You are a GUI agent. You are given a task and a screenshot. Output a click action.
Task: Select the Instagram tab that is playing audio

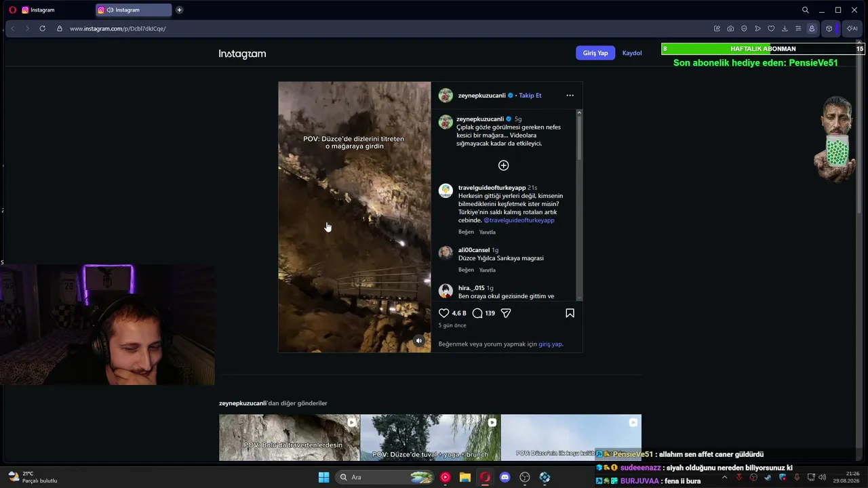(x=133, y=10)
